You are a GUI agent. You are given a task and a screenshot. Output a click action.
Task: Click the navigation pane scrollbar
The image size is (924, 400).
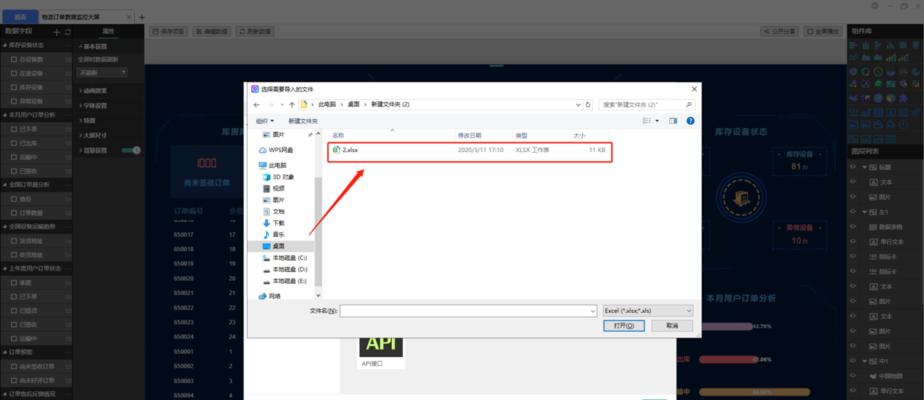point(318,232)
